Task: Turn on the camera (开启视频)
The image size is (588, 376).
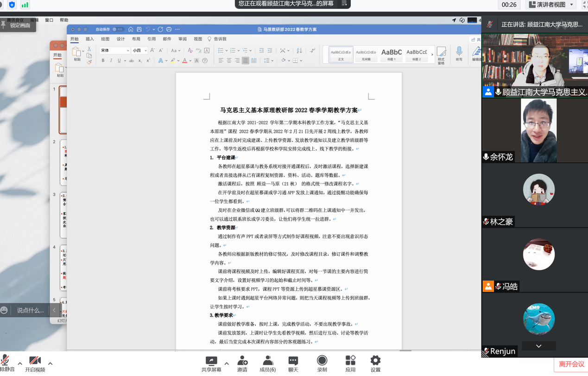Action: pos(35,361)
